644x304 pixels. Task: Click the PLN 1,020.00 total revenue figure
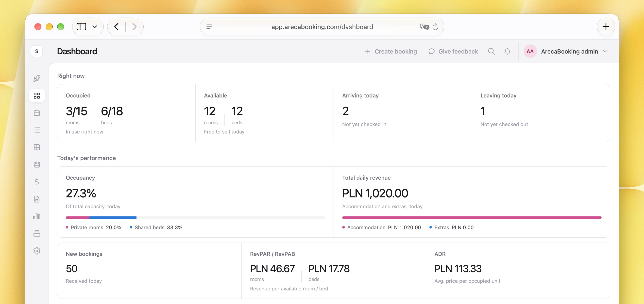375,193
